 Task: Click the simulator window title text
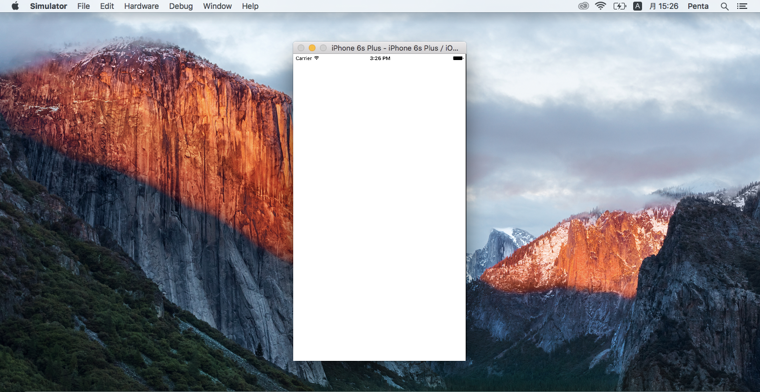tap(395, 48)
